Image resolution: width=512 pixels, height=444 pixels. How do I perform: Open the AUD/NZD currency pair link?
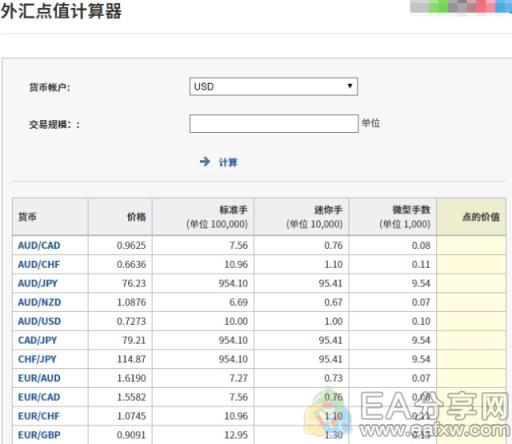[39, 302]
